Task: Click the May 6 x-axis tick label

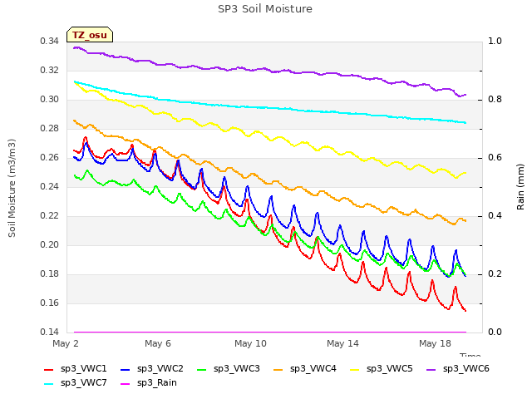Action: coord(158,343)
